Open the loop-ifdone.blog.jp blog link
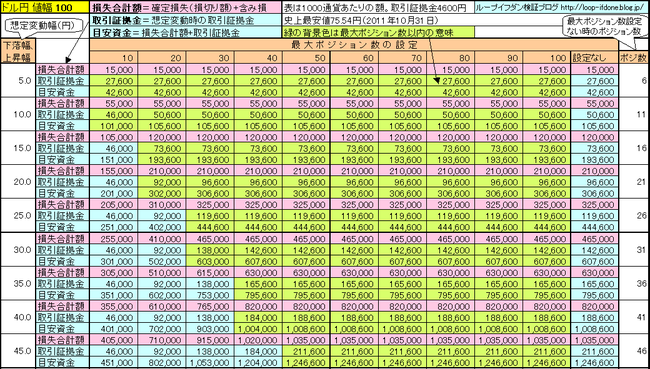Screen dimensions: 650x369 [561, 7]
